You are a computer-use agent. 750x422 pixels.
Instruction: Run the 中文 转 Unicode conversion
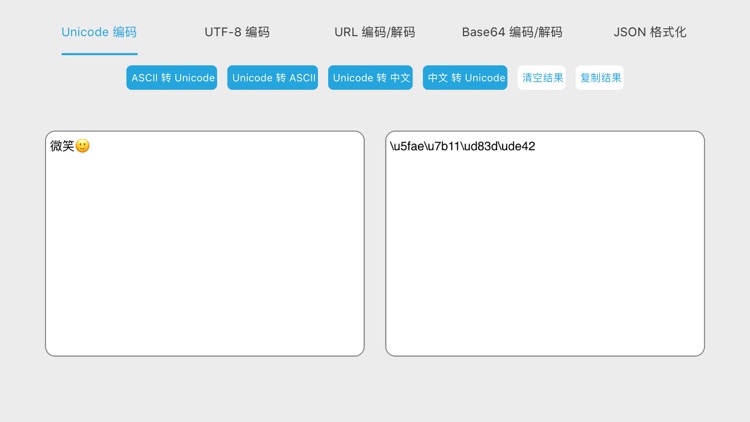[465, 78]
